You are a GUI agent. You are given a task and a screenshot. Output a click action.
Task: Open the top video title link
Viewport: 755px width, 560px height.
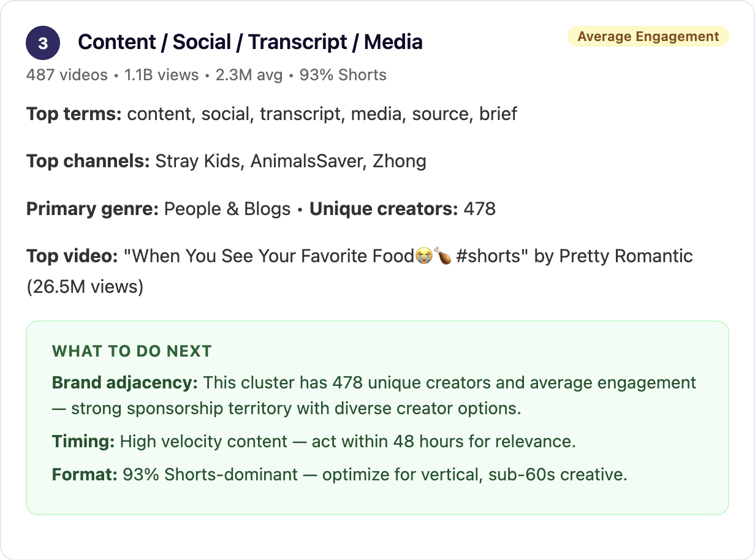point(326,256)
